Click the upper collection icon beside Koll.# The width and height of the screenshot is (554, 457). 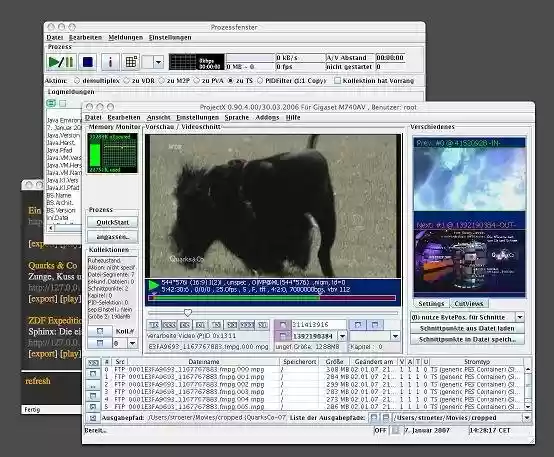pyautogui.click(x=100, y=331)
